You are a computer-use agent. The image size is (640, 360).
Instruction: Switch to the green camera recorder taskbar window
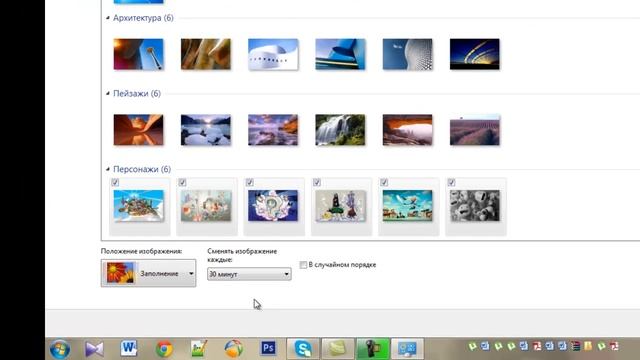click(x=373, y=349)
